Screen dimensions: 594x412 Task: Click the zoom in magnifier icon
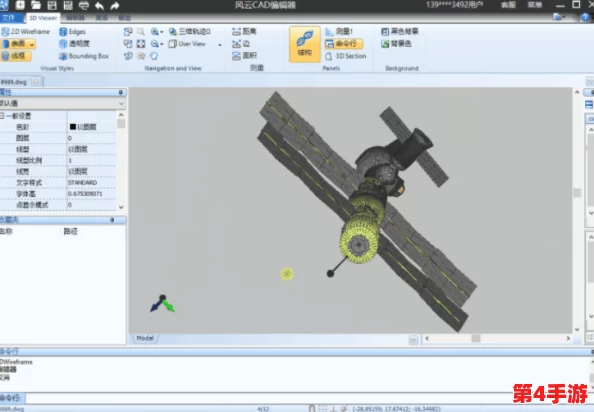pyautogui.click(x=156, y=32)
